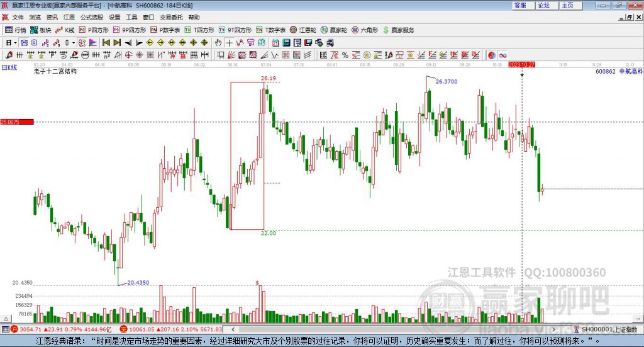Open the 帮助 menu
This screenshot has width=644, height=347.
pos(194,17)
